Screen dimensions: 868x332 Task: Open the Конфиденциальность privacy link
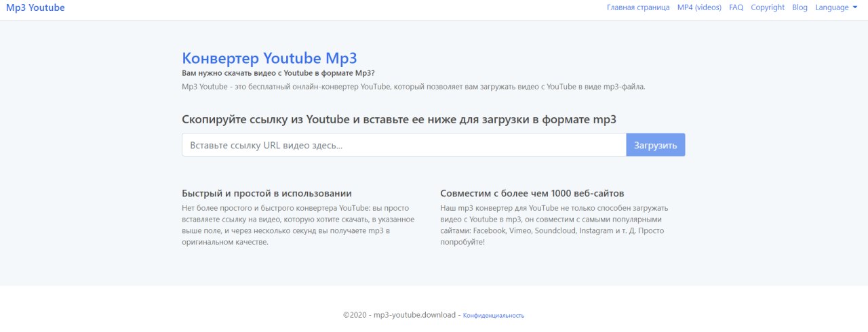494,316
